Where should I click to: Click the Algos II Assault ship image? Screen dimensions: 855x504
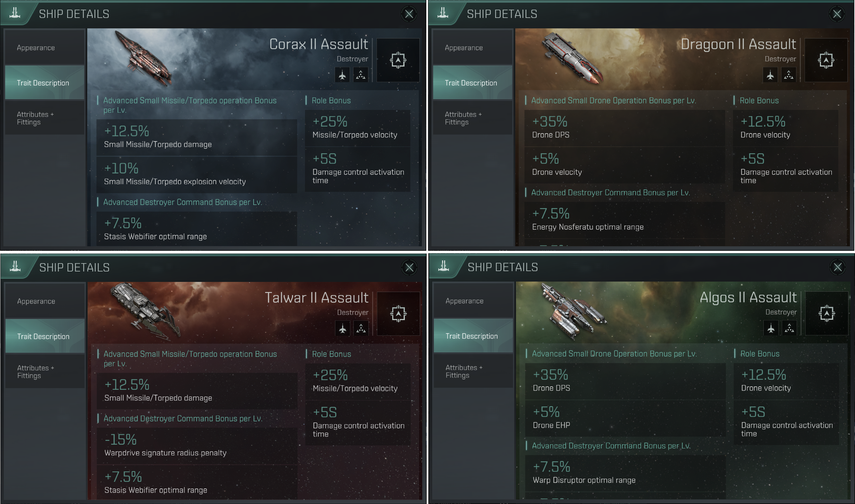click(573, 310)
